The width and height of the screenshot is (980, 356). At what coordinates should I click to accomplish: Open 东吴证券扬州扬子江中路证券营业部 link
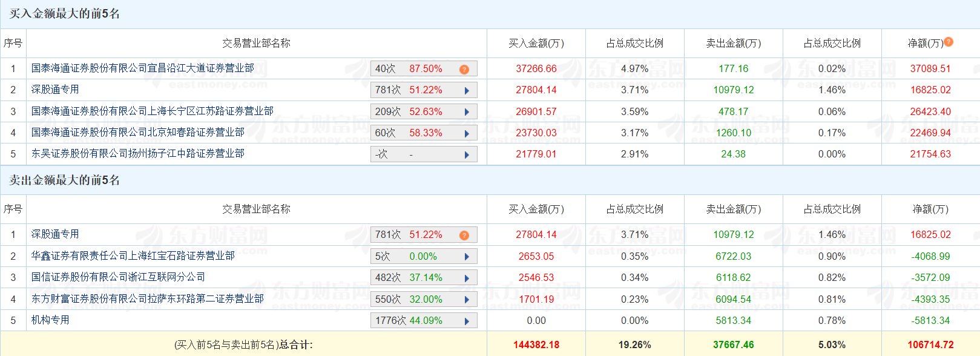tap(138, 154)
